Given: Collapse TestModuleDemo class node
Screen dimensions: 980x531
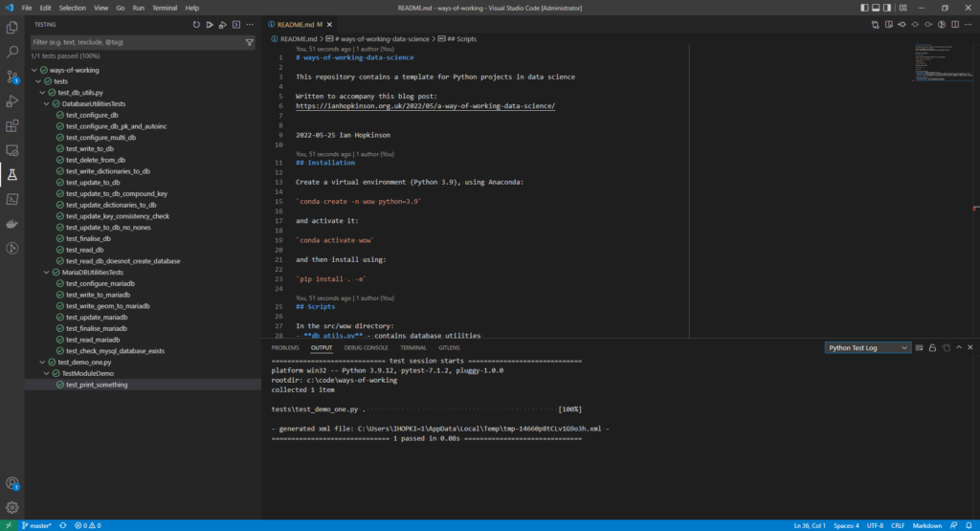Looking at the screenshot, I should (x=47, y=373).
